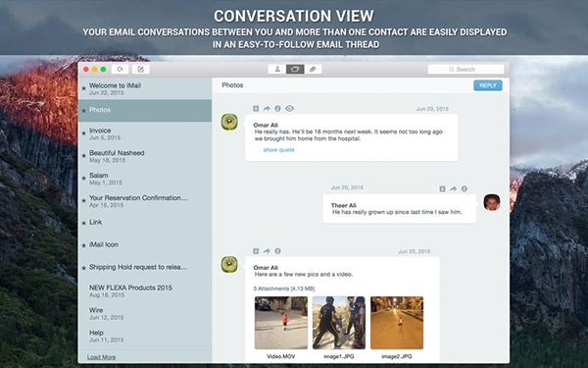The height and width of the screenshot is (368, 588).
Task: Toggle the eye icon on the top message
Action: pos(289,109)
